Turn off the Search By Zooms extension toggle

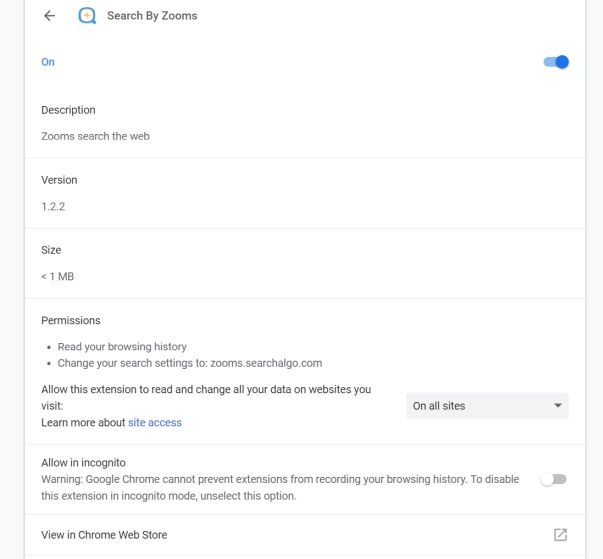555,62
